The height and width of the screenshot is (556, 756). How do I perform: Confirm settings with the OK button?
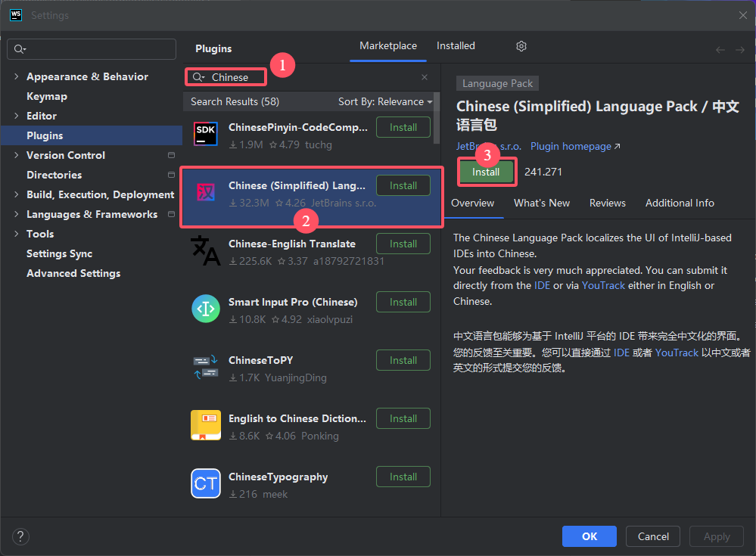590,536
